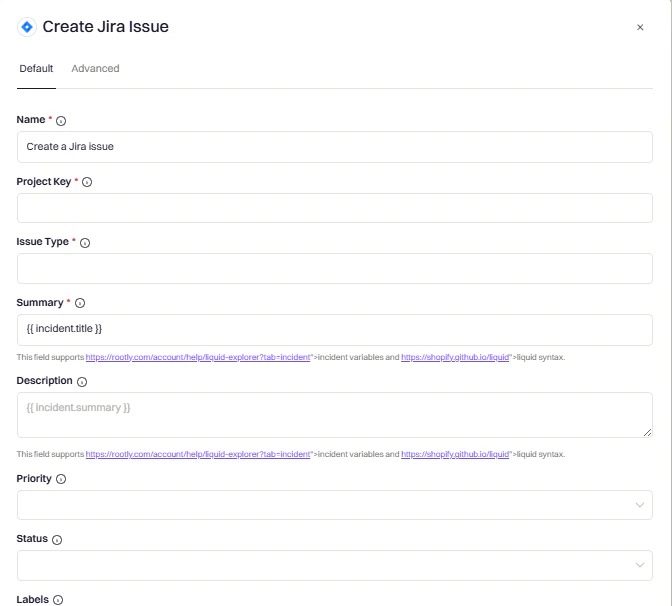Open rootly liquid-explorer link under Description

[198, 454]
